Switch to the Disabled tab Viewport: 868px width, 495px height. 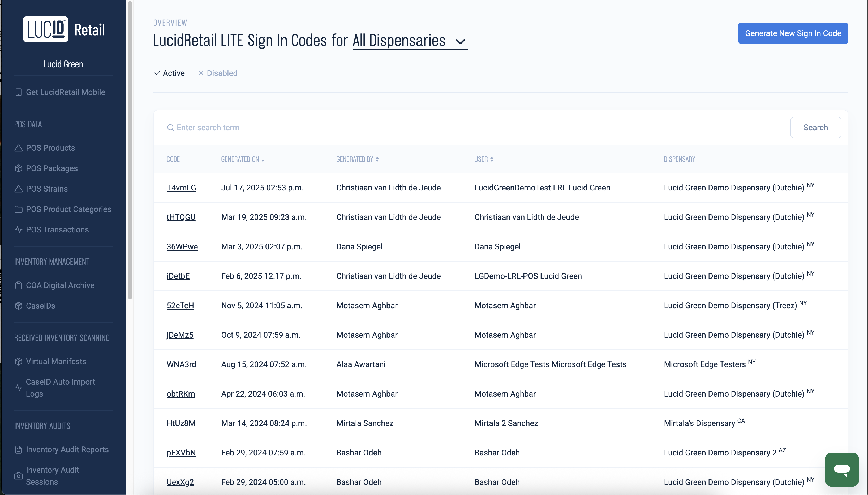coord(218,73)
